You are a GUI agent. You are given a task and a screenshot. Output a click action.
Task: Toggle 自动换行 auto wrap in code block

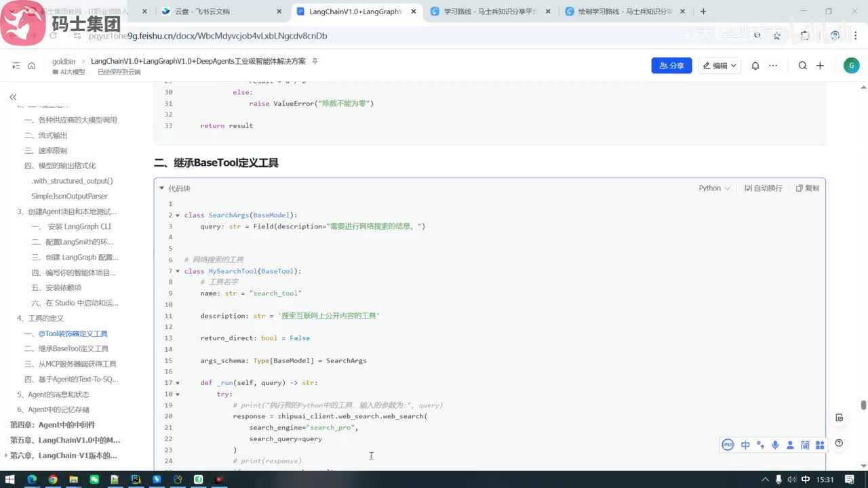click(763, 188)
